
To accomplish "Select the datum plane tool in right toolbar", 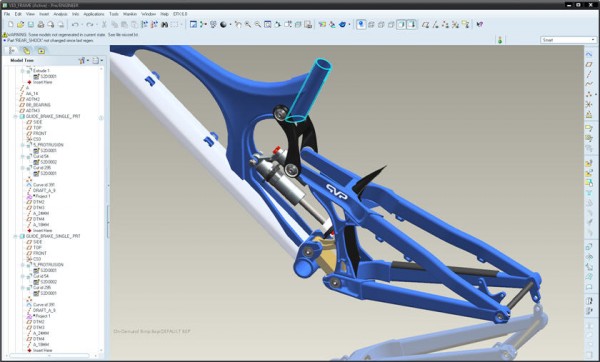I will point(589,64).
